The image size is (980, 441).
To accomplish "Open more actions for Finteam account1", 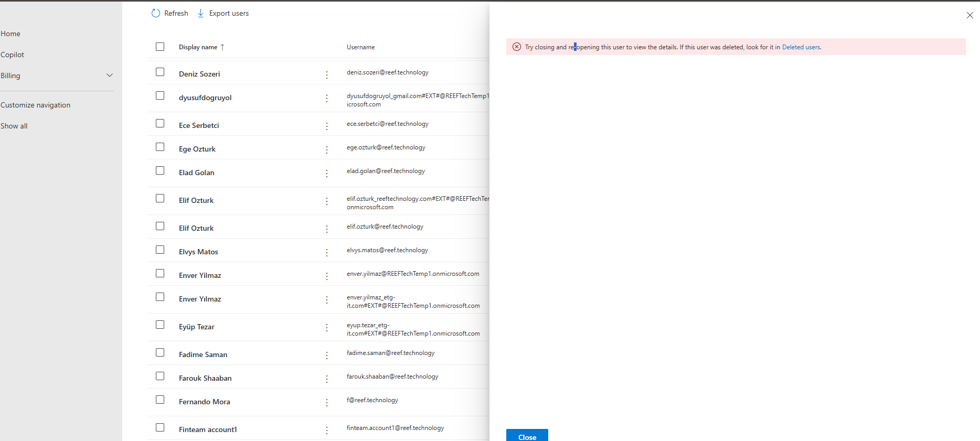I will coord(327,431).
